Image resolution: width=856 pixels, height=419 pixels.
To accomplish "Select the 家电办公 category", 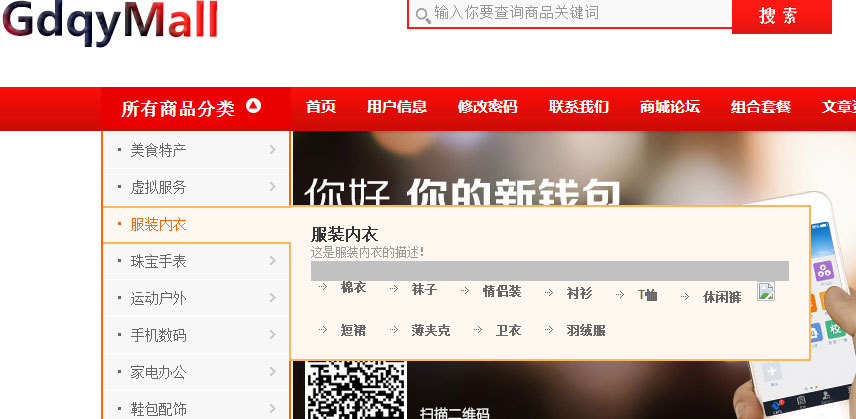I will click(x=158, y=372).
